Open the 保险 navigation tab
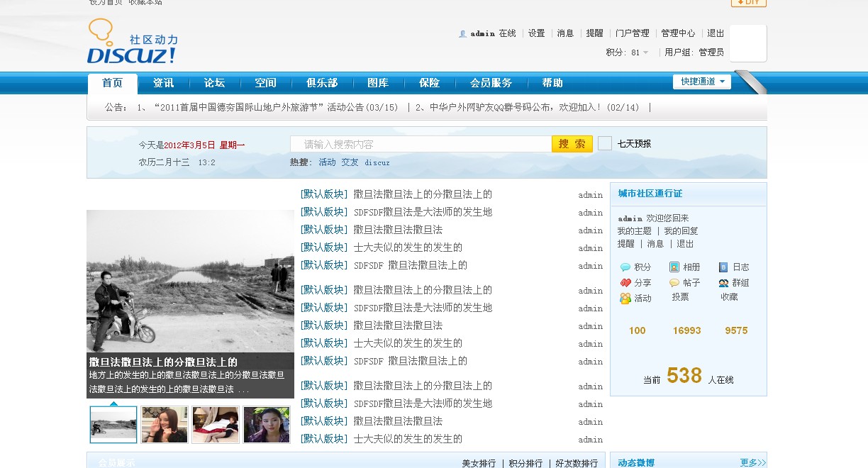The image size is (868, 468). click(x=429, y=83)
